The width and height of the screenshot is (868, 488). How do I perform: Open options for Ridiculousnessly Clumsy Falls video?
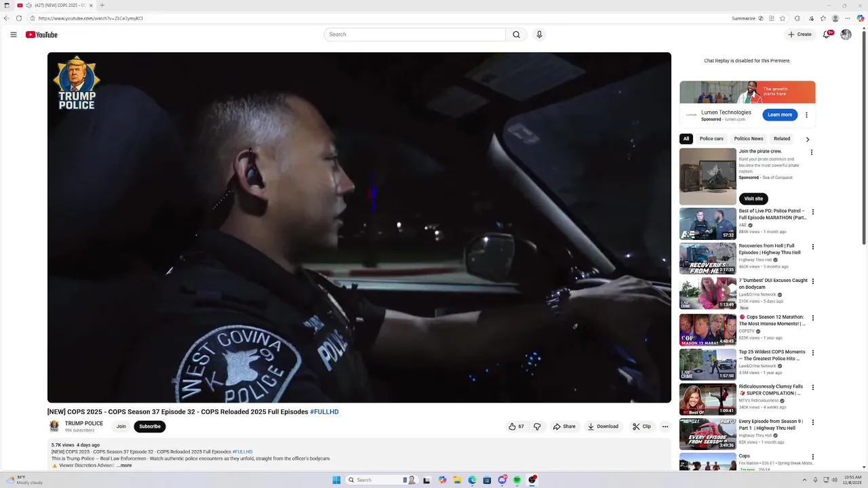(812, 388)
